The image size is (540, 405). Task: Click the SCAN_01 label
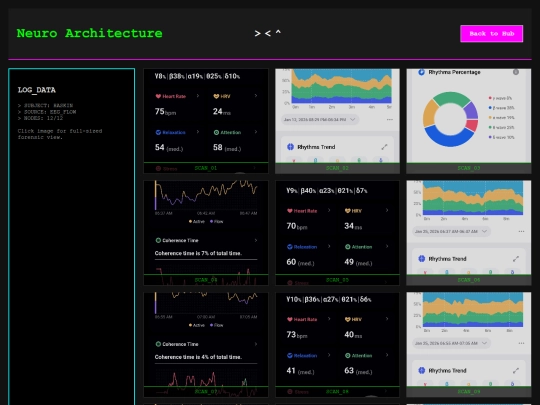pos(206,168)
